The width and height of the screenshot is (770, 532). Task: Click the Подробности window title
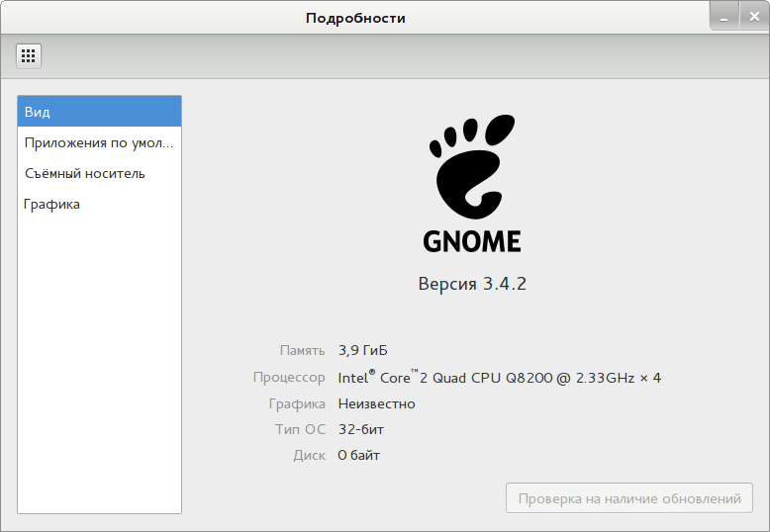point(355,18)
